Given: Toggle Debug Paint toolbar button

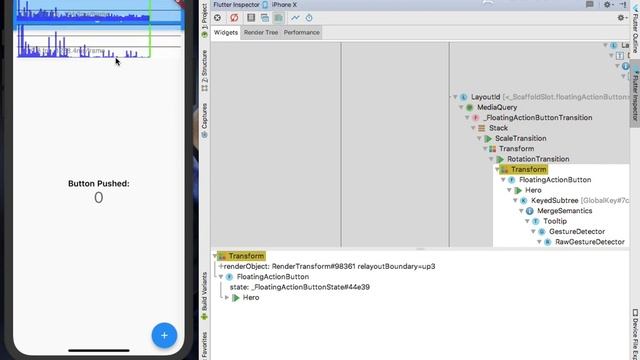Looking at the screenshot, I should pyautogui.click(x=251, y=18).
